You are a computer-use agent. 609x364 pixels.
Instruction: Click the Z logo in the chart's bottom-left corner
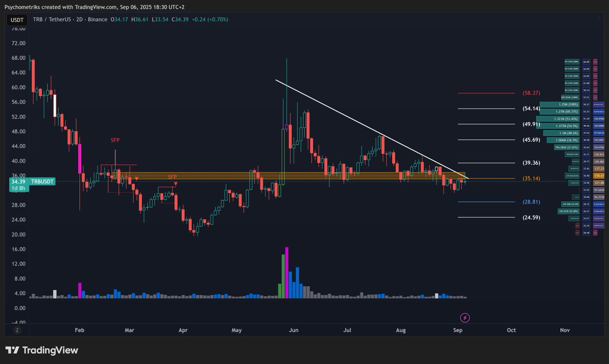(17, 330)
